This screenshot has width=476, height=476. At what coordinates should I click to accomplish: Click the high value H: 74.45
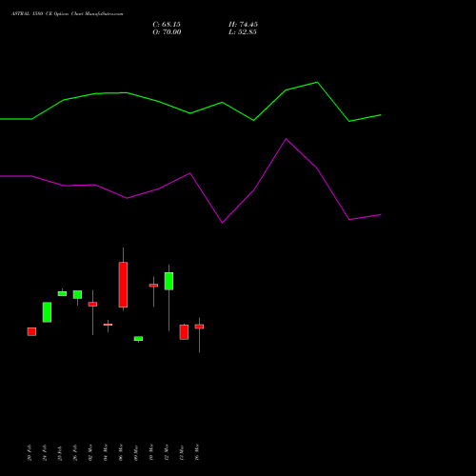(x=243, y=25)
